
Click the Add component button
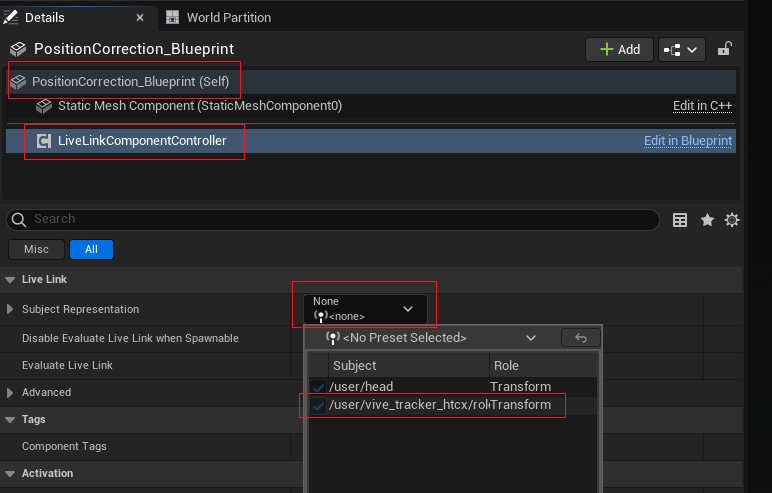[x=619, y=49]
